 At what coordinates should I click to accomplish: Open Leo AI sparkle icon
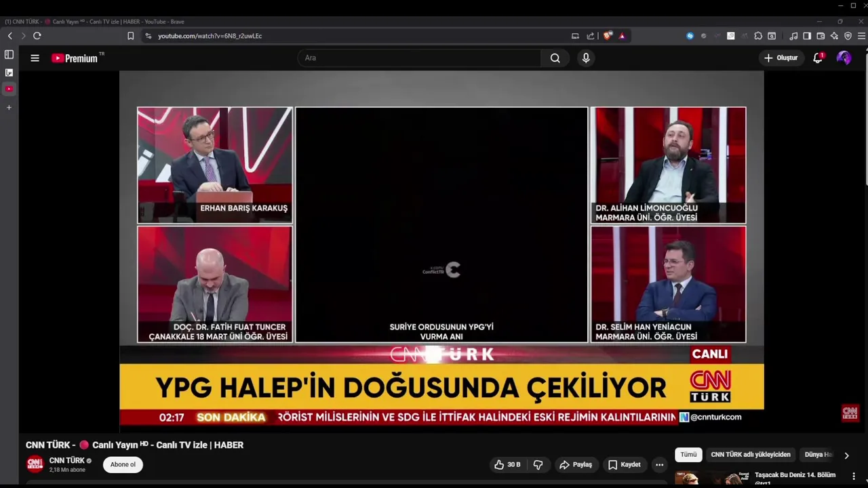click(x=834, y=36)
